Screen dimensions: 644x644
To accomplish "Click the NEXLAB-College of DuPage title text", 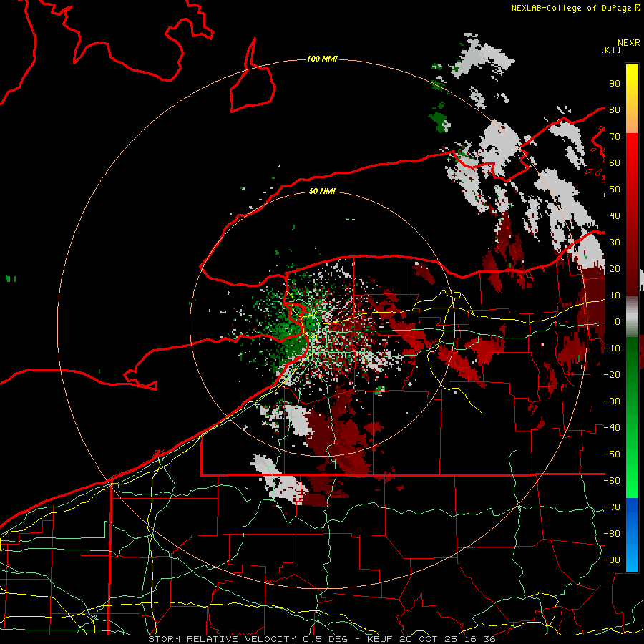I will click(x=571, y=8).
